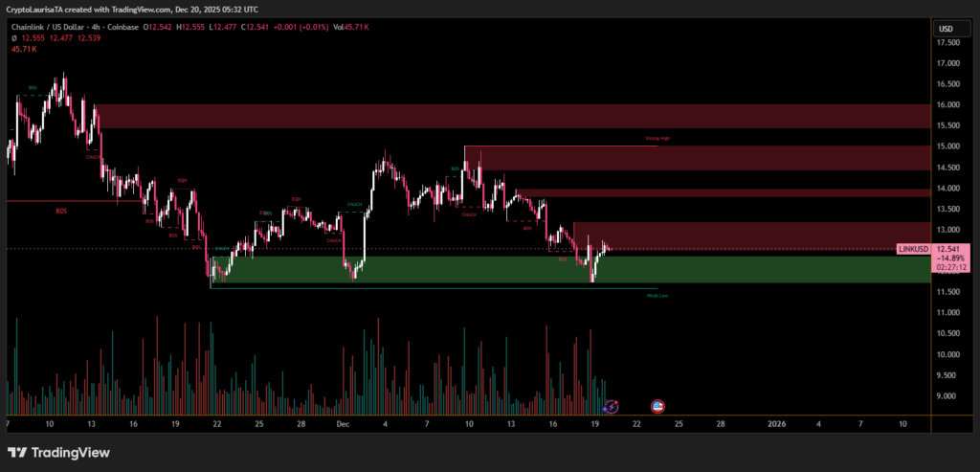
Task: Click the Weak Low label
Action: 657,296
